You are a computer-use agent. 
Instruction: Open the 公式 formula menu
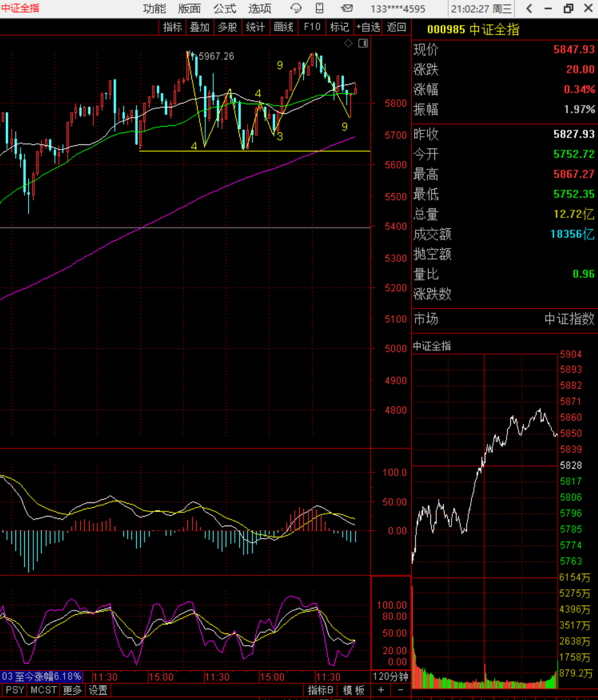[224, 8]
